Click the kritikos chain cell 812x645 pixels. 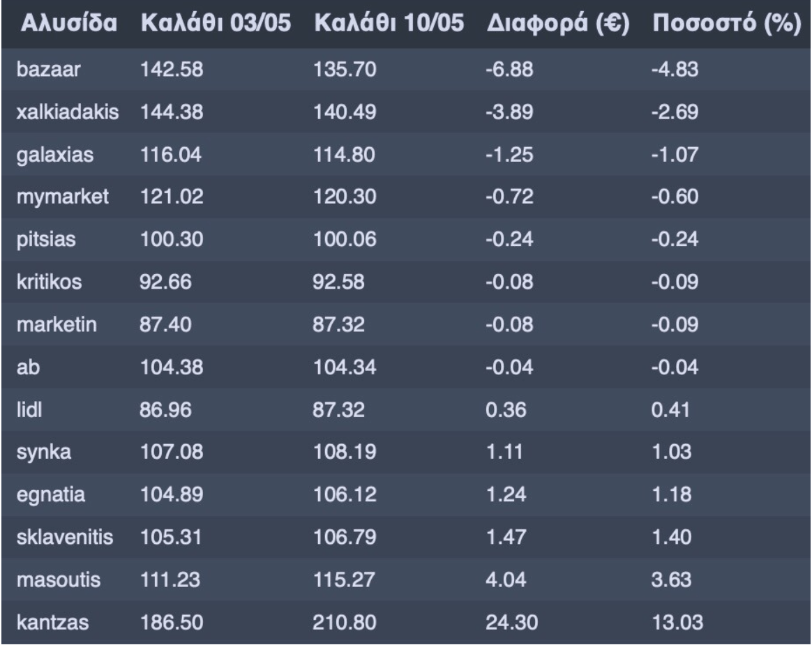tap(50, 282)
